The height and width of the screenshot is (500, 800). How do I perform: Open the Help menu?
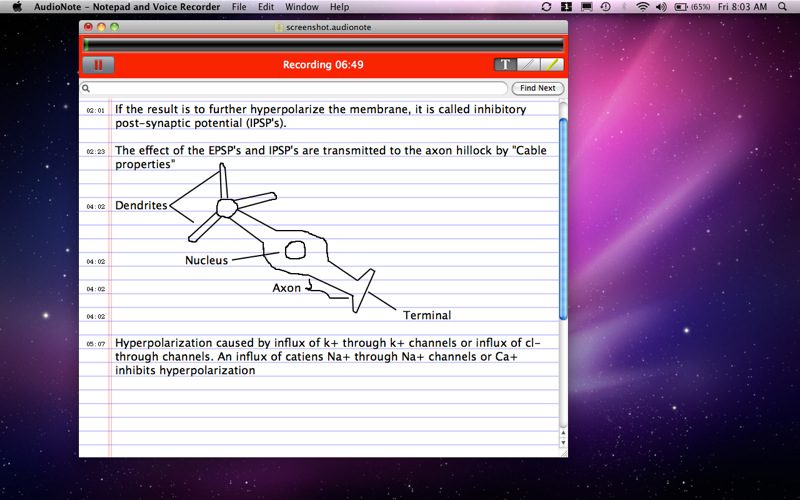[339, 7]
